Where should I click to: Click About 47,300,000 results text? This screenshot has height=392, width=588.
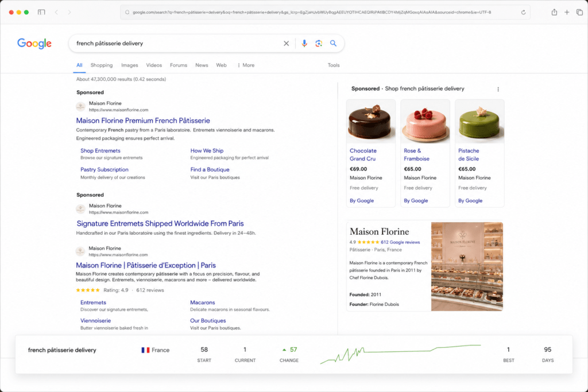click(x=121, y=79)
